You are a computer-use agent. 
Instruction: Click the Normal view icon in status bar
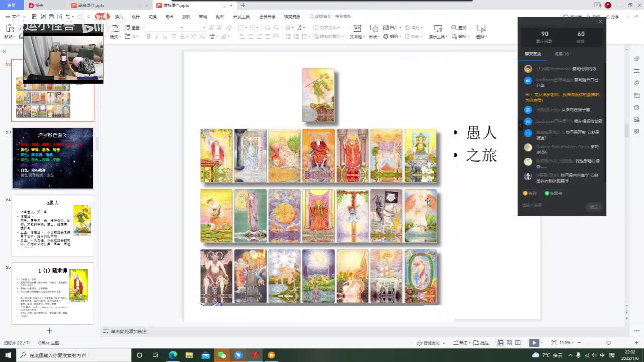pyautogui.click(x=500, y=343)
